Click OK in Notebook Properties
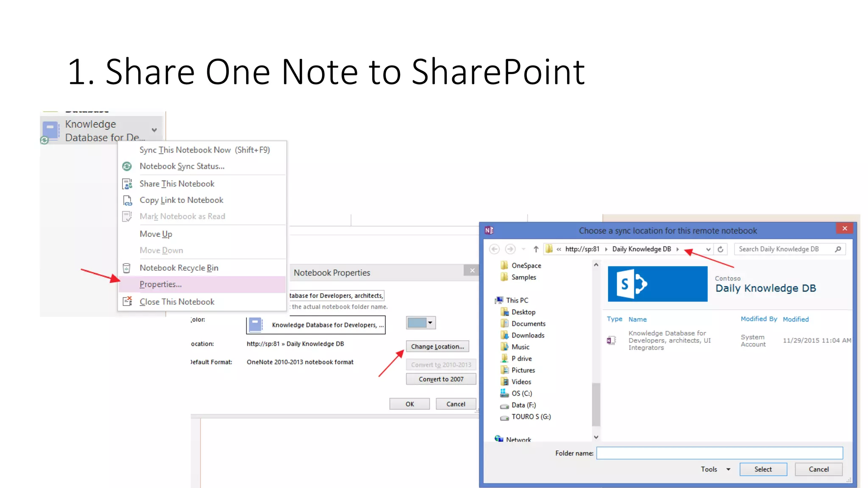 [409, 404]
